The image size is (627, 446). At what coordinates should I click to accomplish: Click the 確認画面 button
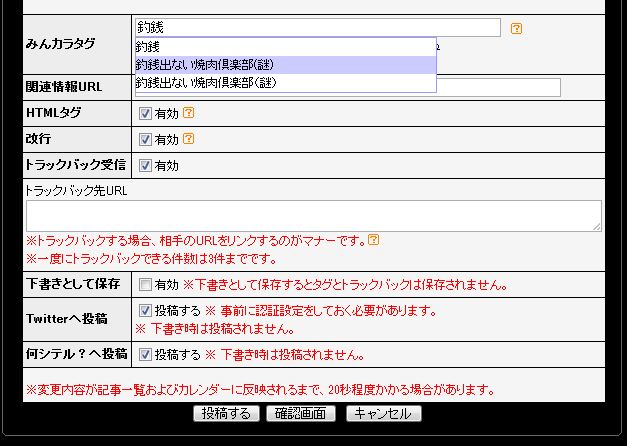[301, 413]
